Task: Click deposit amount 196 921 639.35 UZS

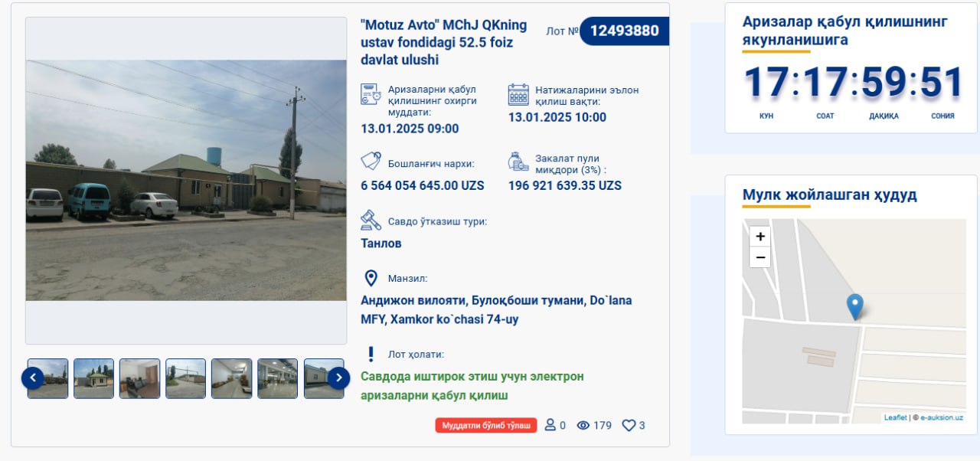Action: (x=565, y=185)
